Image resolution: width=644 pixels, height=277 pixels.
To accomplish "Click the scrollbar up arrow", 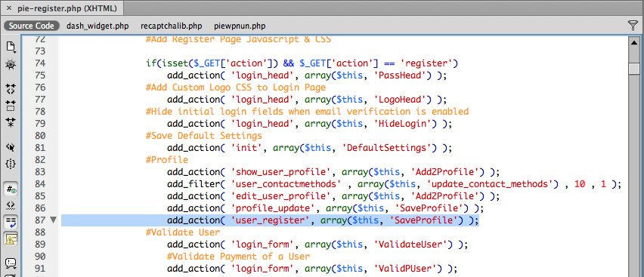I will 634,43.
